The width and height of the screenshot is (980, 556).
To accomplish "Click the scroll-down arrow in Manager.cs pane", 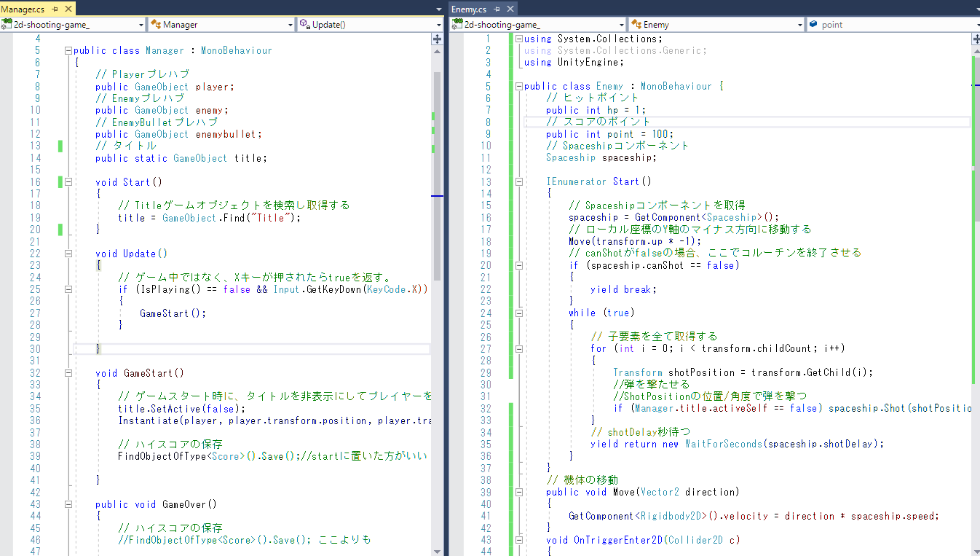I will tap(437, 550).
